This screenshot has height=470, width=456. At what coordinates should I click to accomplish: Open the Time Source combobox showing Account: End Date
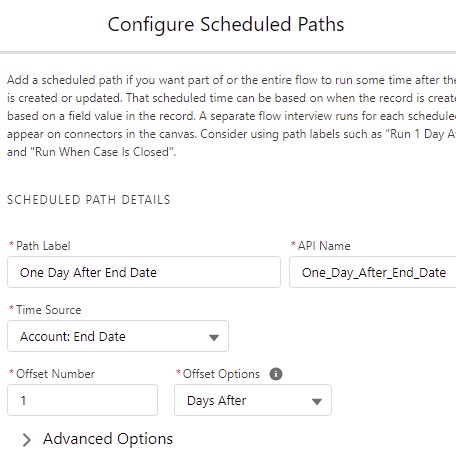pyautogui.click(x=118, y=336)
